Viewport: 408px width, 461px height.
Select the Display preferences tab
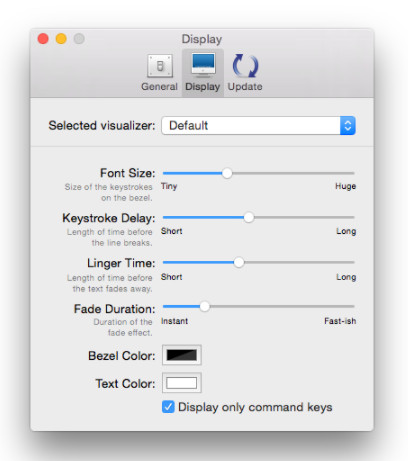click(x=203, y=72)
